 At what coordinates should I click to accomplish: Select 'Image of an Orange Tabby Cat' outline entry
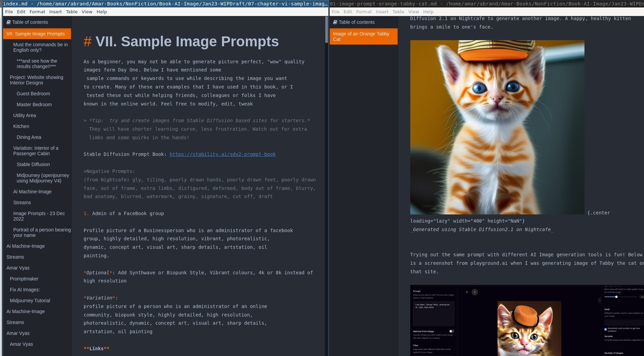point(363,36)
